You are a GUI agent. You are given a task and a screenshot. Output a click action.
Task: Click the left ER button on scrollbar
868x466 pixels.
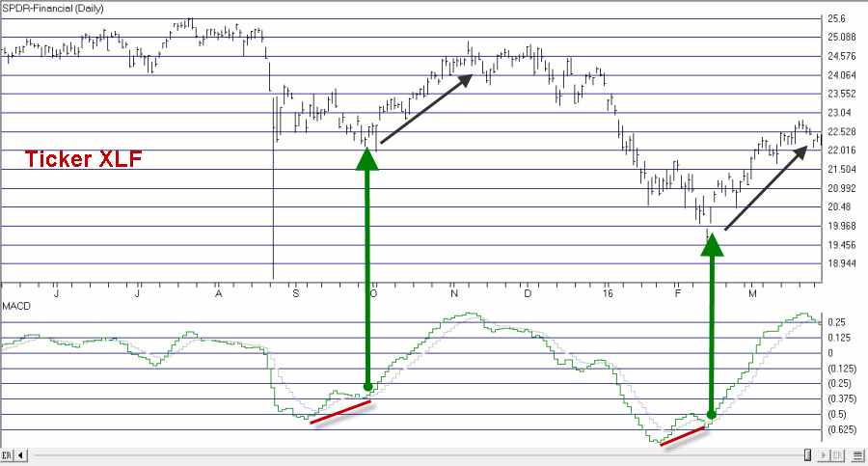click(x=7, y=455)
